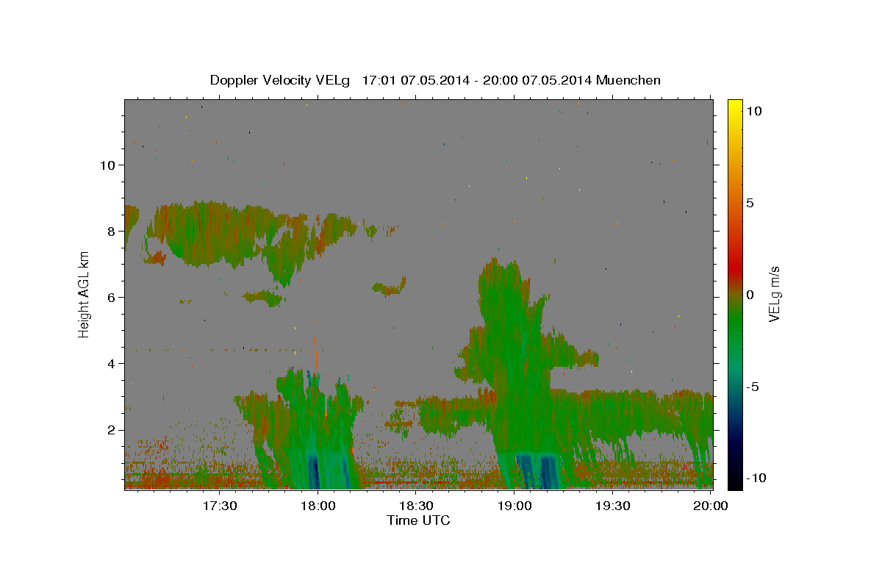The height and width of the screenshot is (588, 882).
Task: Click the 'Height AGL km' axis label
Action: pos(84,294)
